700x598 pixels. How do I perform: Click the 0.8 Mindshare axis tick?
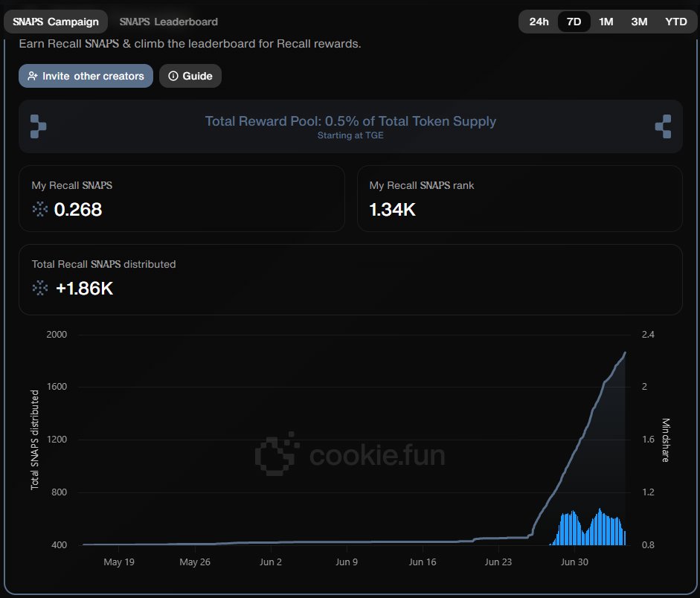pyautogui.click(x=648, y=544)
